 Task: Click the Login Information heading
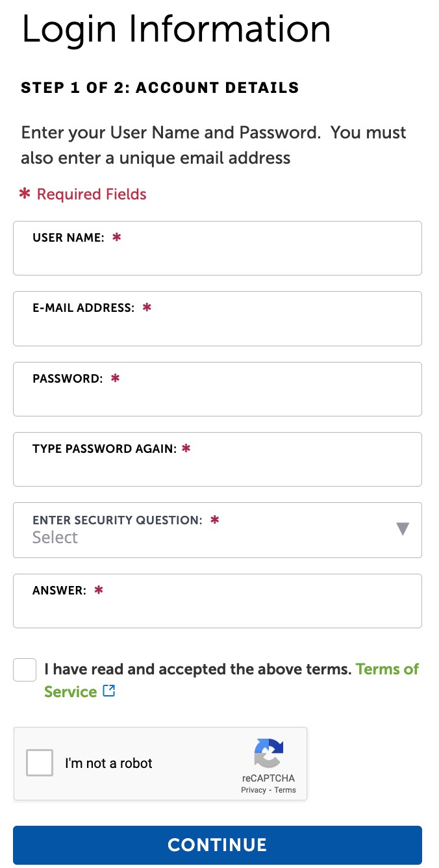pyautogui.click(x=176, y=29)
